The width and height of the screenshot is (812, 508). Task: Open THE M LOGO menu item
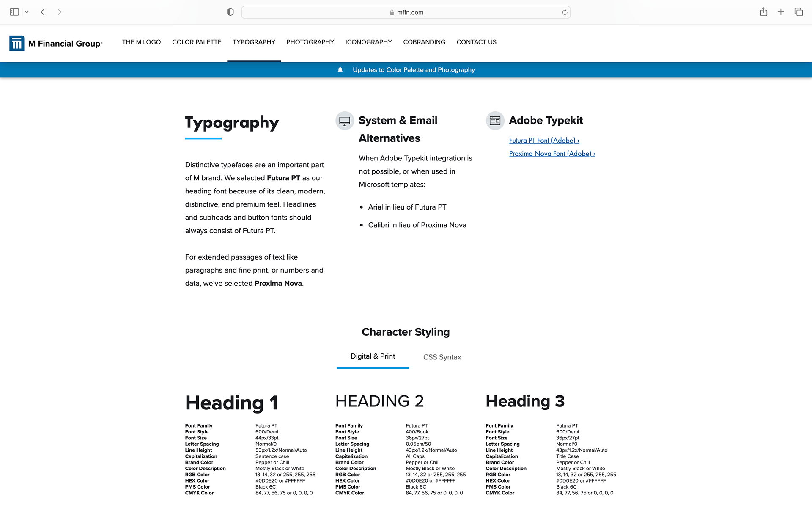click(141, 42)
